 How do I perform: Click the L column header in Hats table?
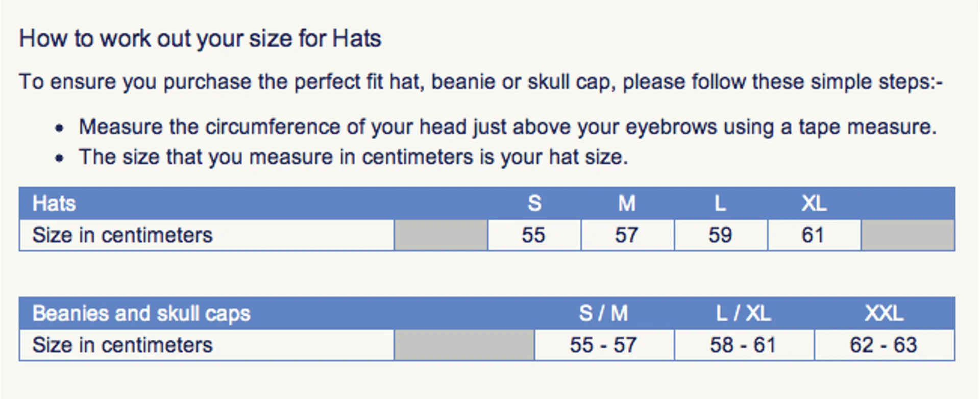coord(720,204)
